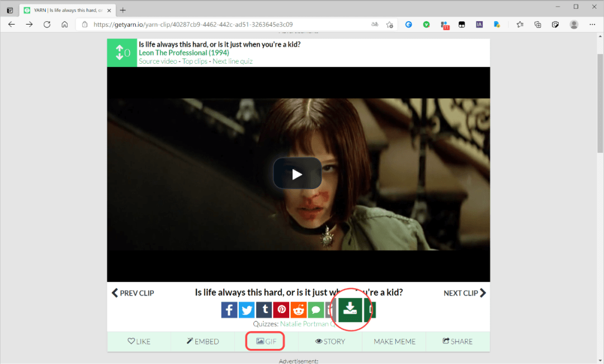This screenshot has height=364, width=604.
Task: Go back in browser history
Action: [x=12, y=24]
